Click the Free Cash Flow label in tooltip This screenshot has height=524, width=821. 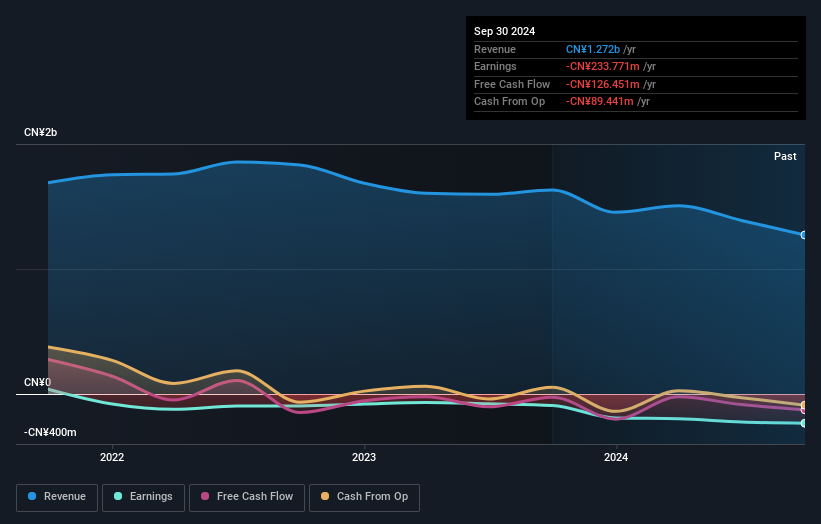pyautogui.click(x=512, y=84)
